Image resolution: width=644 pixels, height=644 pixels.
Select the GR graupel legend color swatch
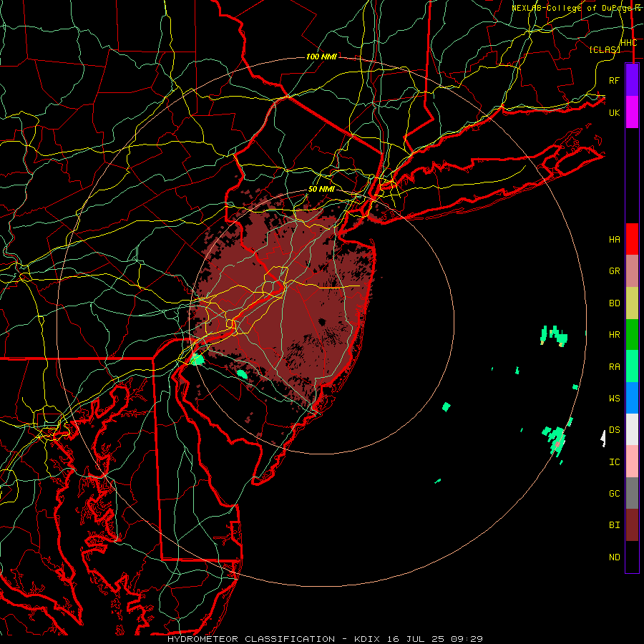(632, 271)
